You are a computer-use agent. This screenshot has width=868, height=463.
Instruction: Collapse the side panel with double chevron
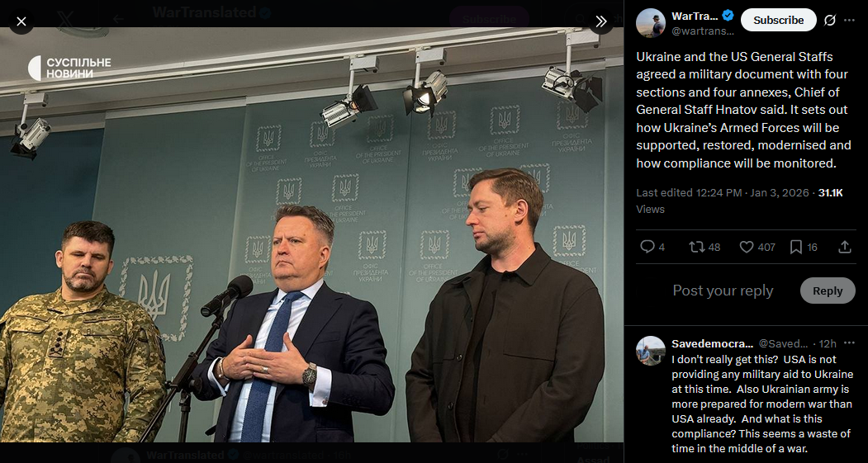(600, 21)
